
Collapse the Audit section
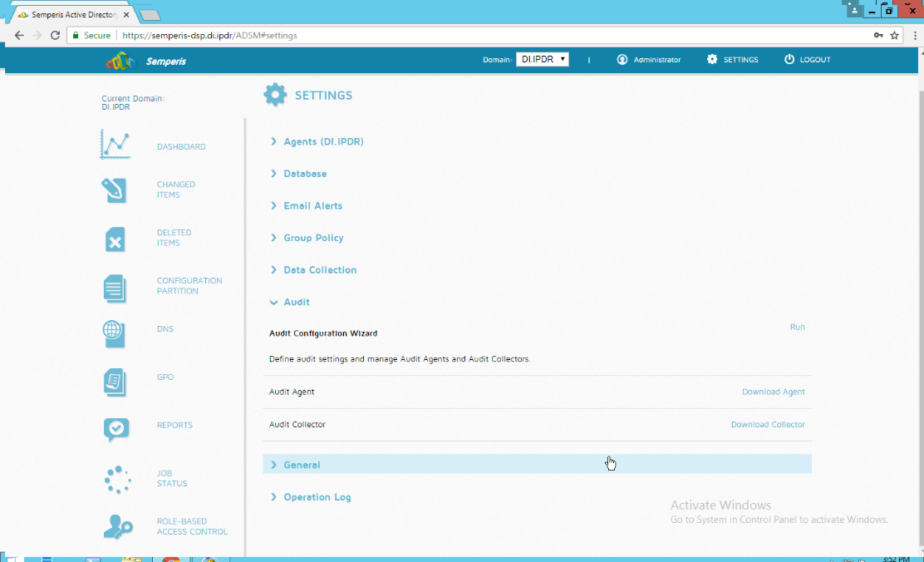[x=297, y=303]
